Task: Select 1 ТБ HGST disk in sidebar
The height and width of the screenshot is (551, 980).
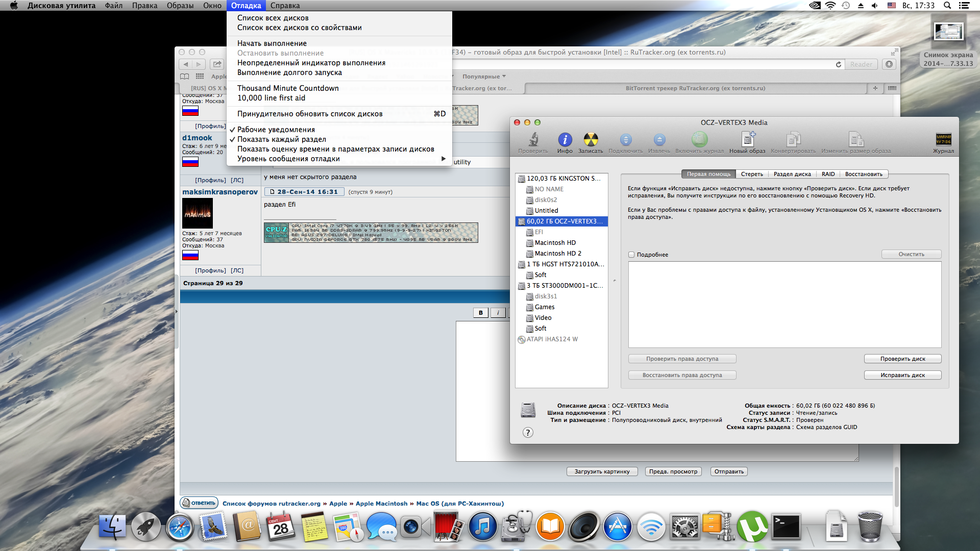Action: pyautogui.click(x=561, y=264)
